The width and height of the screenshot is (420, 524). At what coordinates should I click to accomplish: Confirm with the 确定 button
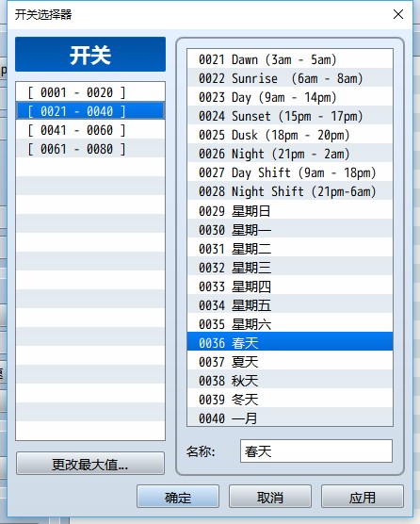[x=178, y=497]
